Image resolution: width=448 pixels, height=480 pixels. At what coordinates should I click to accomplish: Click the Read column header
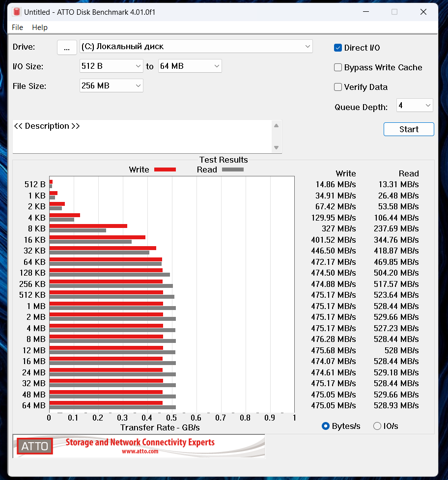(x=409, y=173)
